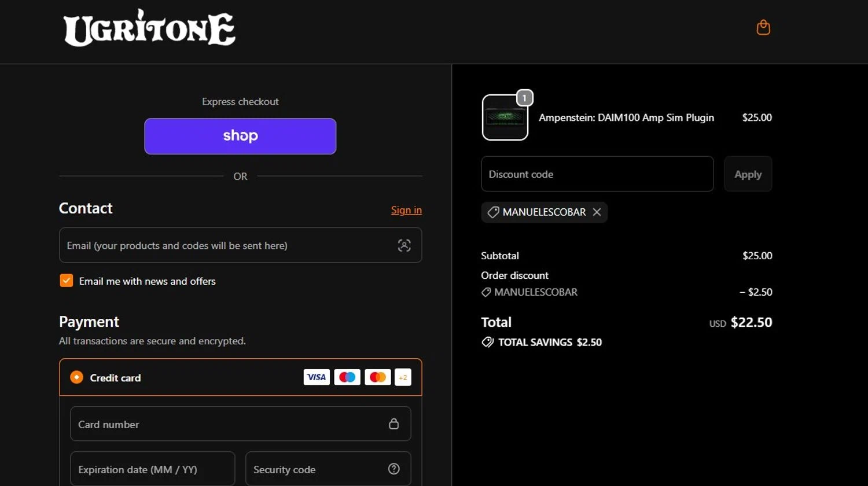Focus the Expiration date field
The width and height of the screenshot is (868, 486).
pyautogui.click(x=153, y=469)
